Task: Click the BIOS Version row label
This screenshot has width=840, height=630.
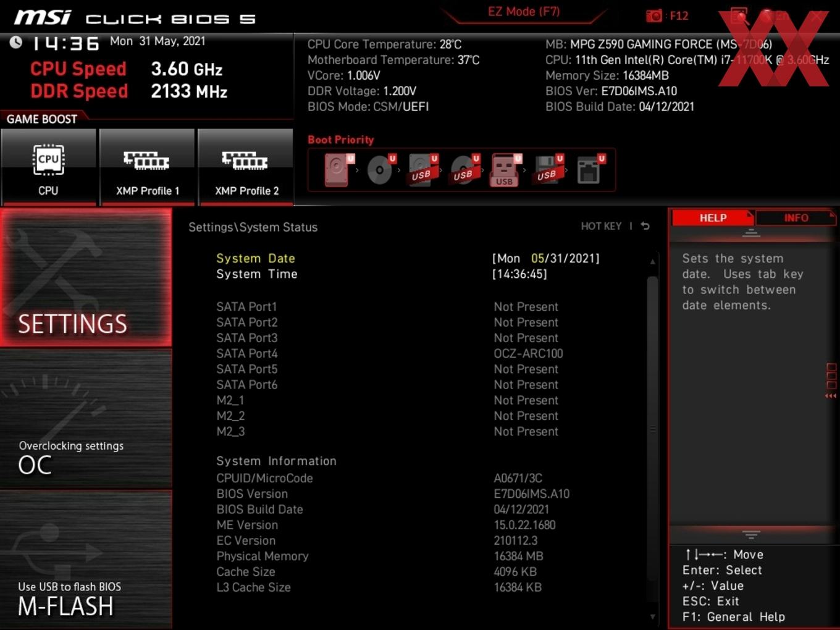Action: point(252,493)
